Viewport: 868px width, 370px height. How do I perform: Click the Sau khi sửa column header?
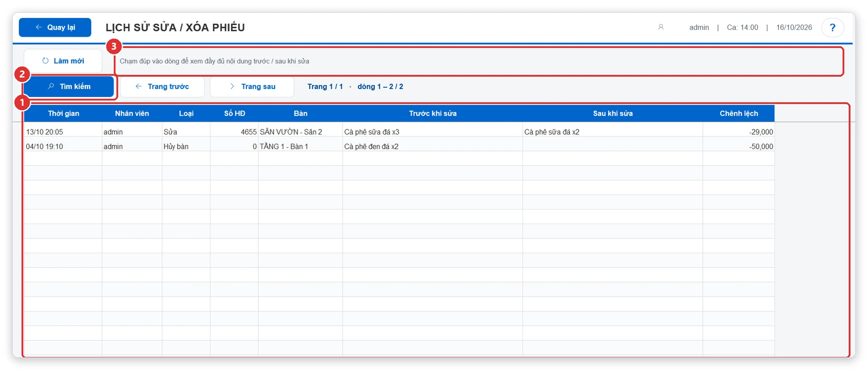[x=613, y=113]
